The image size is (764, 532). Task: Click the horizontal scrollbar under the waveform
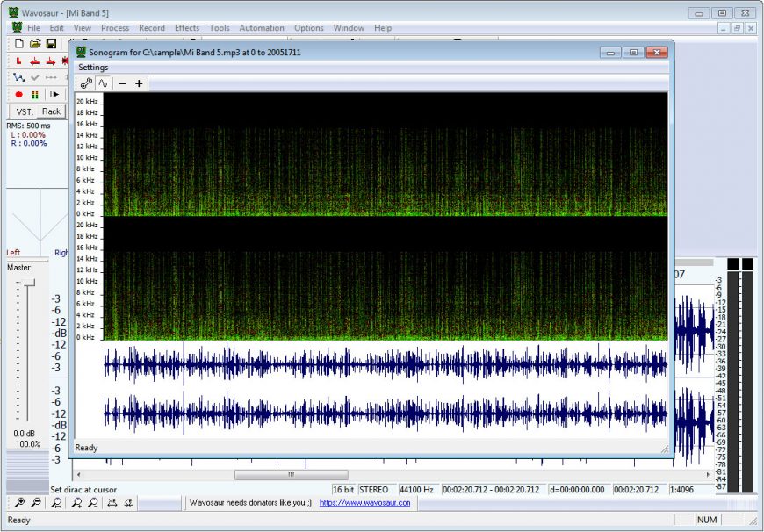(x=291, y=474)
